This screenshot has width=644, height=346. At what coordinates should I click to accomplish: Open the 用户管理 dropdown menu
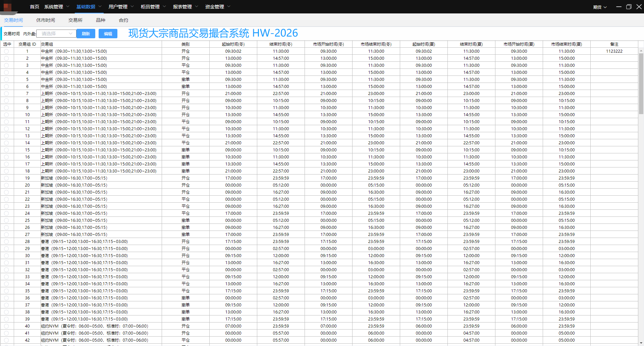tap(121, 7)
